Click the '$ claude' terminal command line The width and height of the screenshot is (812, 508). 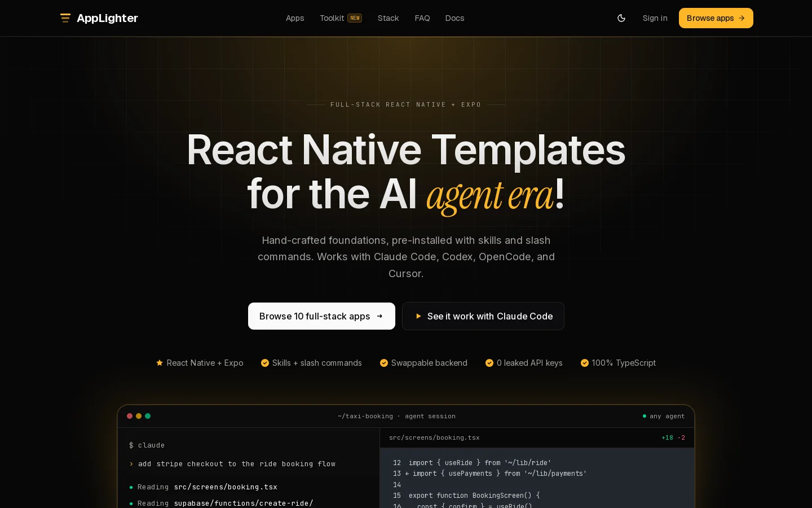point(147,445)
